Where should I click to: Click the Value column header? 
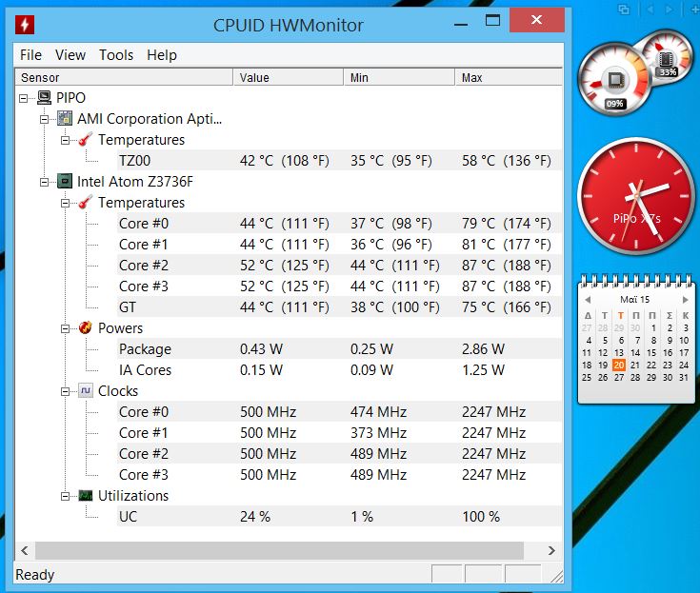289,77
